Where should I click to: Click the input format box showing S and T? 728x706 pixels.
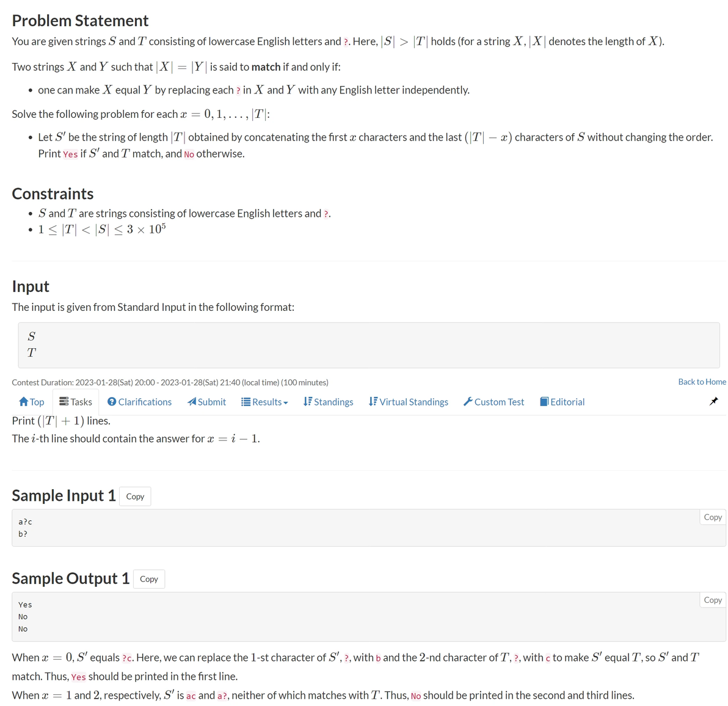pos(368,345)
